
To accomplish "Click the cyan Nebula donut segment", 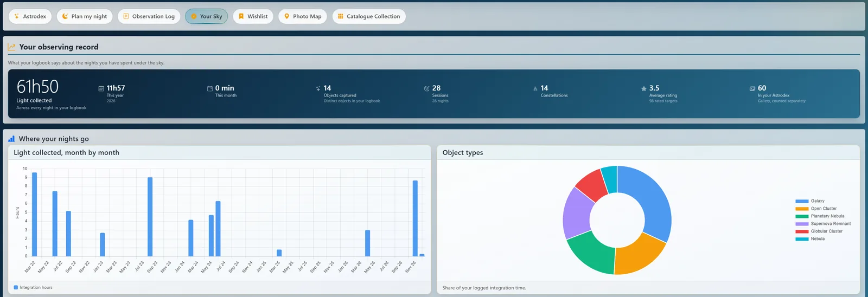I will click(x=610, y=179).
